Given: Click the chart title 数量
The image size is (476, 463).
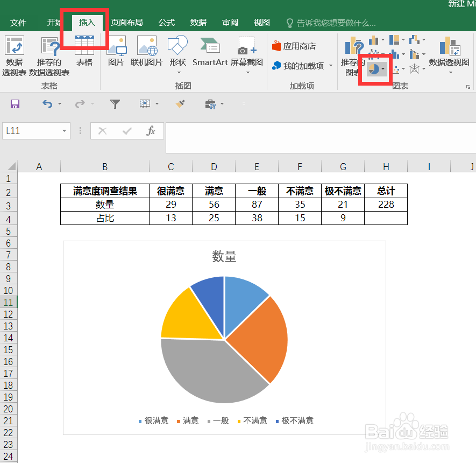Looking at the screenshot, I should pyautogui.click(x=224, y=256).
